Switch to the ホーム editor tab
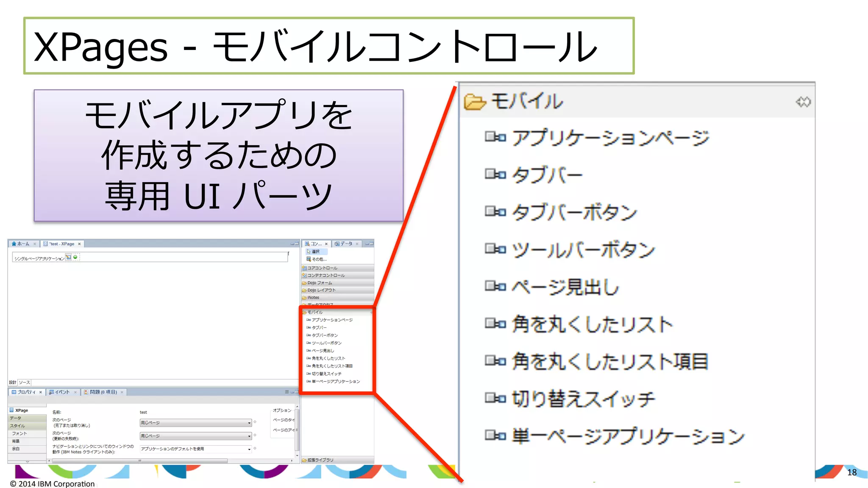Viewport: 868px width, 488px height. tap(24, 244)
